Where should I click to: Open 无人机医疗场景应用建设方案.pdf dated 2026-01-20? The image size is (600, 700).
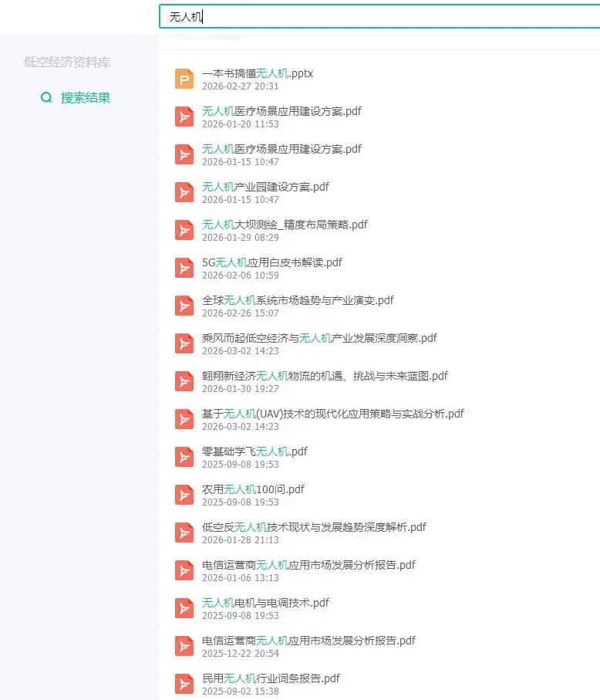pyautogui.click(x=281, y=111)
